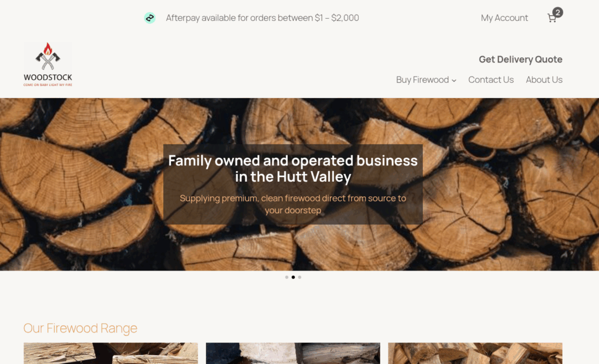Viewport: 599px width, 364px height.
Task: Open the third firewood product thumbnail
Action: coord(475,353)
